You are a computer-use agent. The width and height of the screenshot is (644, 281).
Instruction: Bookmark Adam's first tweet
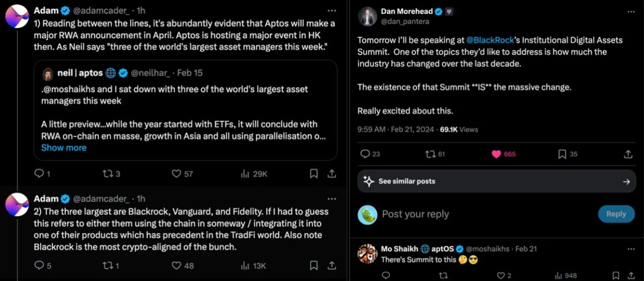tap(313, 174)
